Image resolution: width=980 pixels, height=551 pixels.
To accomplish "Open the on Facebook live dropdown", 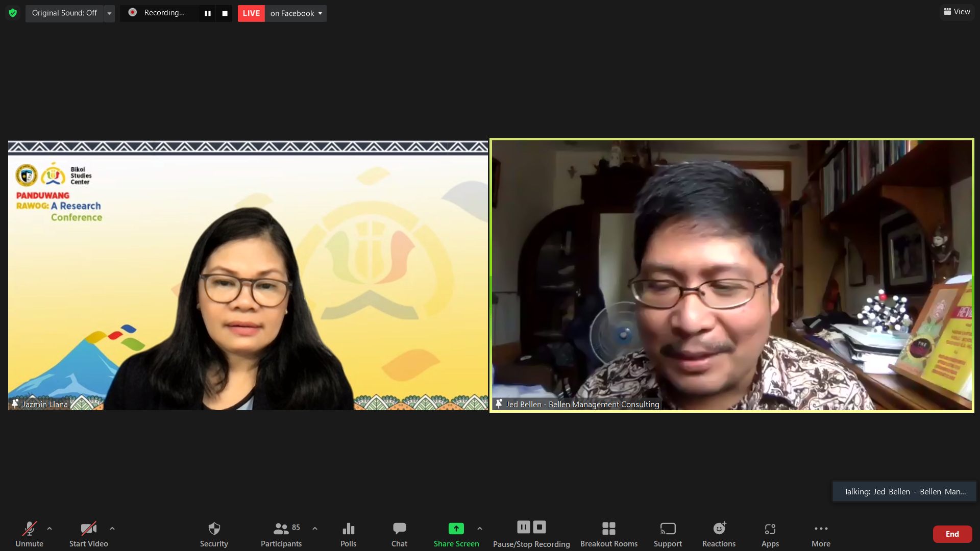I will click(x=296, y=13).
